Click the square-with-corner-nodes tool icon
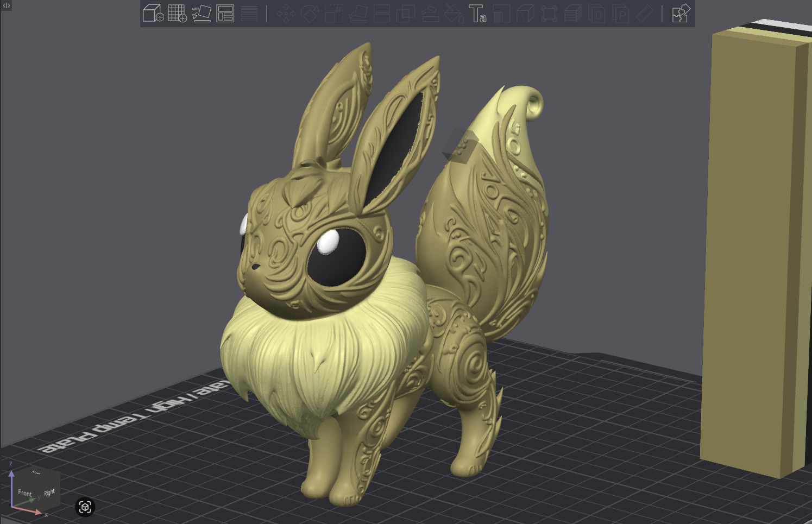Viewport: 812px width, 524px height. tap(549, 13)
